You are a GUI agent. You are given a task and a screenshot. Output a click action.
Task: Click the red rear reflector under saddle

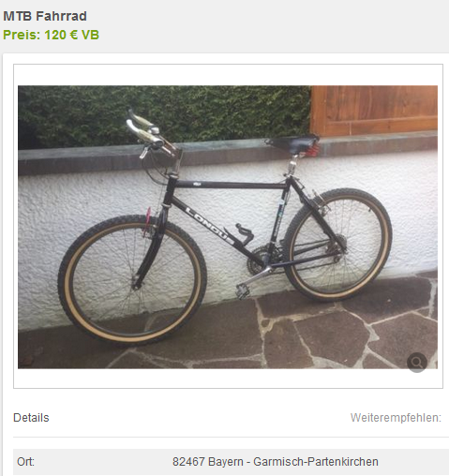tap(313, 148)
